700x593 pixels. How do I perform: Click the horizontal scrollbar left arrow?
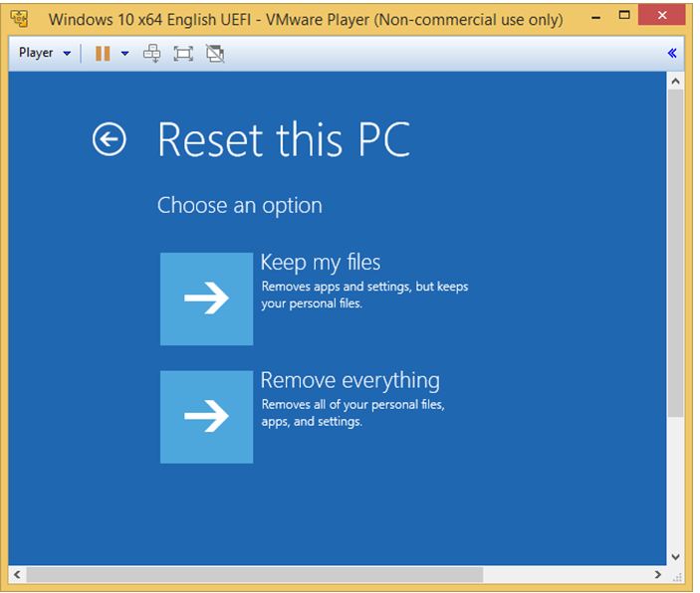pyautogui.click(x=17, y=574)
